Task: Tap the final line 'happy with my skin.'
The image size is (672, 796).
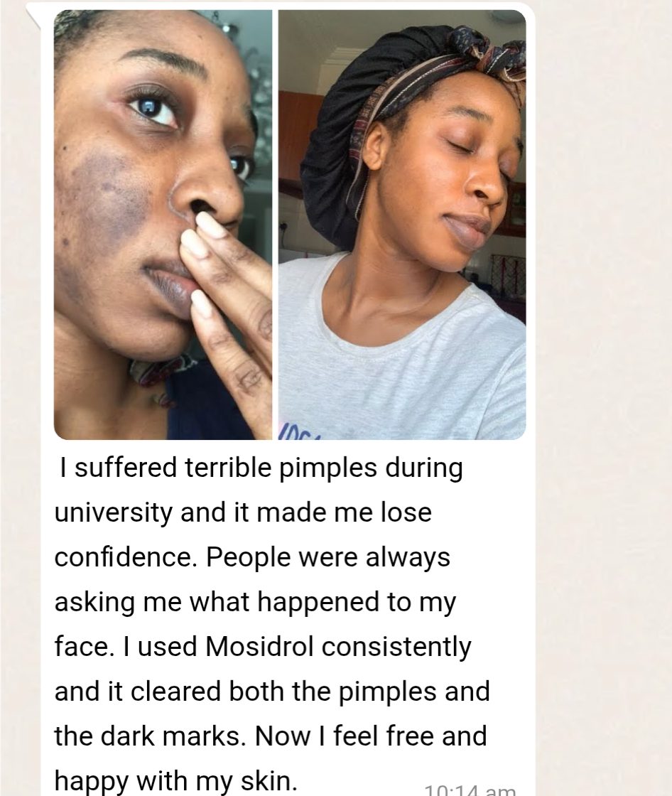Action: coord(175,781)
